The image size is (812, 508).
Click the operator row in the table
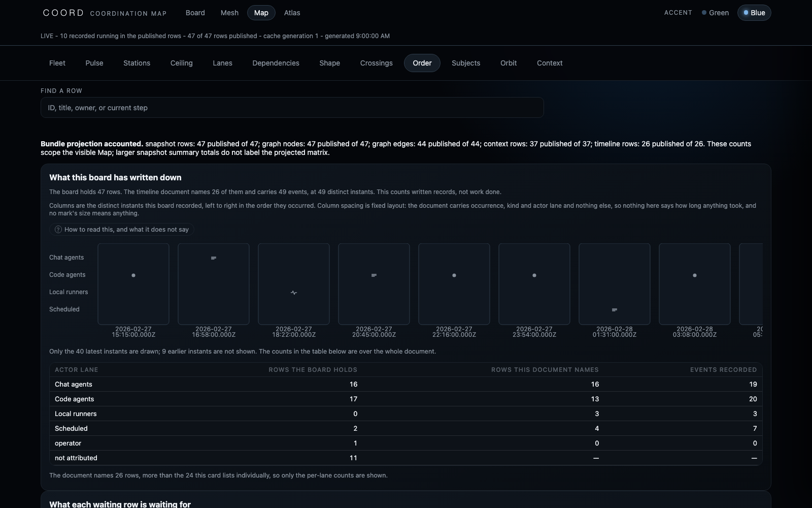406,443
